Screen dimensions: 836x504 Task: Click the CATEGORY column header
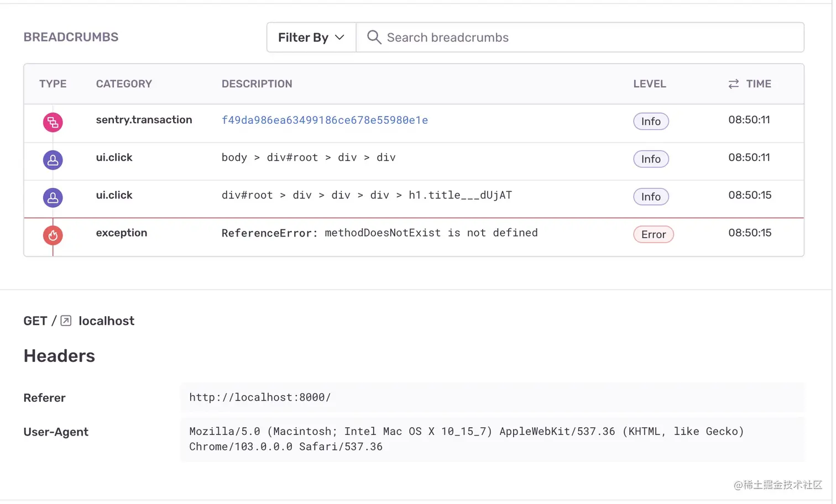pyautogui.click(x=124, y=84)
